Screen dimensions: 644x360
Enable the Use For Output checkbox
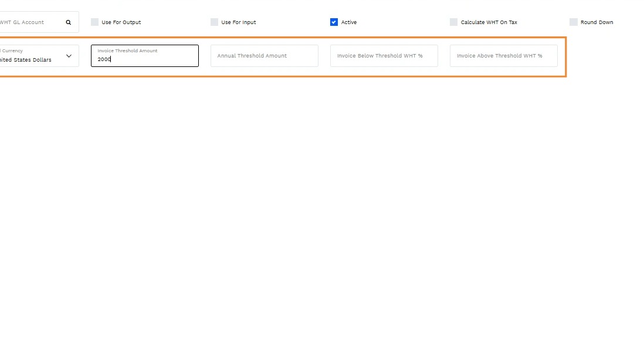(95, 22)
